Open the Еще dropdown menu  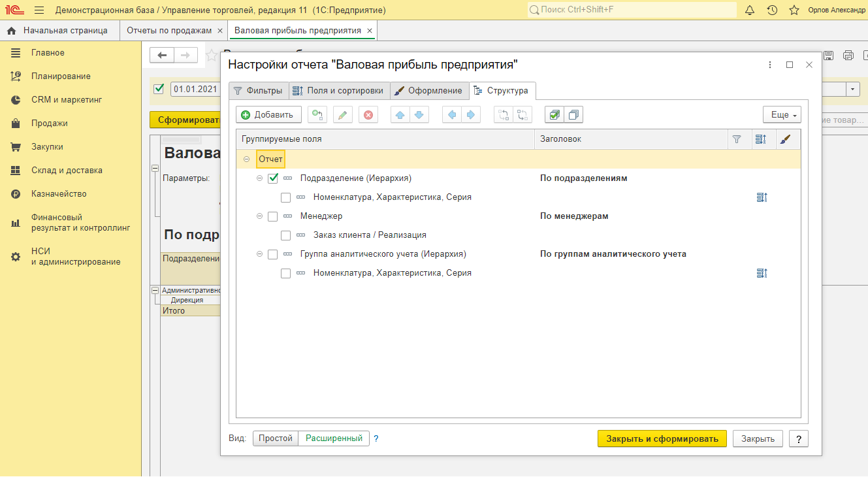(781, 115)
